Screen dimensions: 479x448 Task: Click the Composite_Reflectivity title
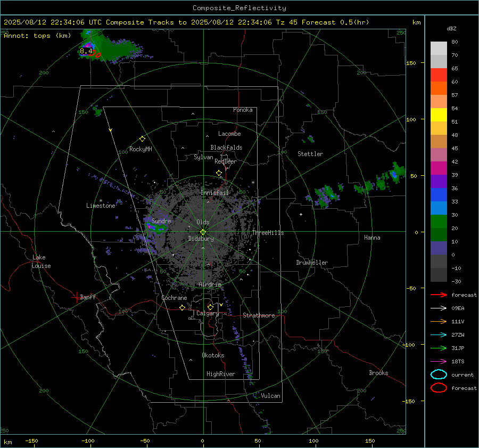point(239,8)
